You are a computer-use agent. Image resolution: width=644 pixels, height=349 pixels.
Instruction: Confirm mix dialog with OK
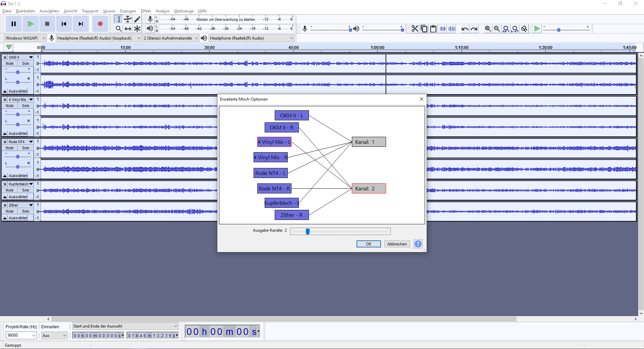[368, 244]
